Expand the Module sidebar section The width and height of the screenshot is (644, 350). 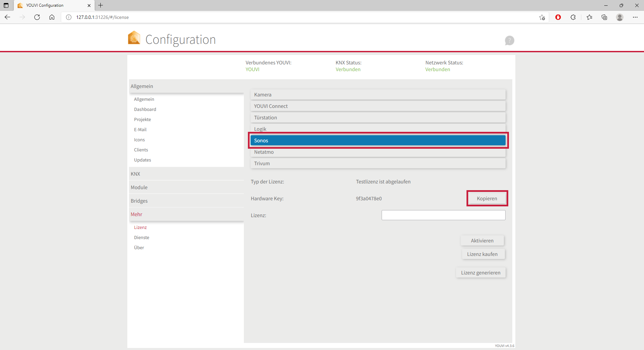186,187
